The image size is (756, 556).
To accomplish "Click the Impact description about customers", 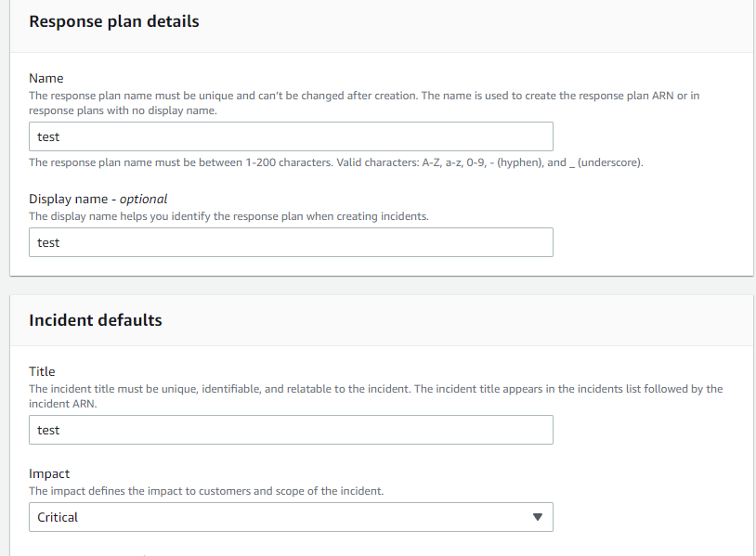I will (206, 491).
